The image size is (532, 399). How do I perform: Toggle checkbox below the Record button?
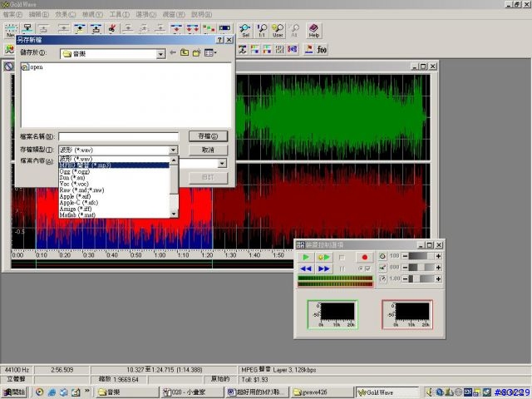[367, 268]
